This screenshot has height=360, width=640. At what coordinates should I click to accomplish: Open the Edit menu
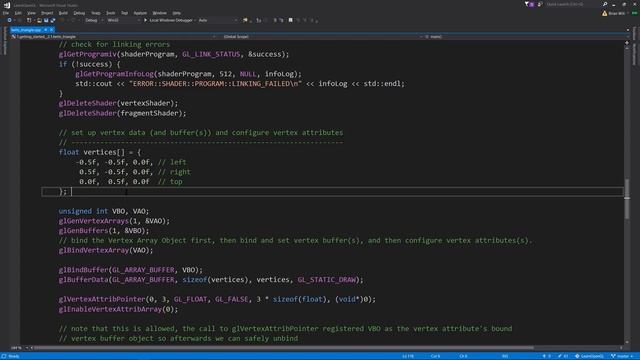[x=18, y=13]
